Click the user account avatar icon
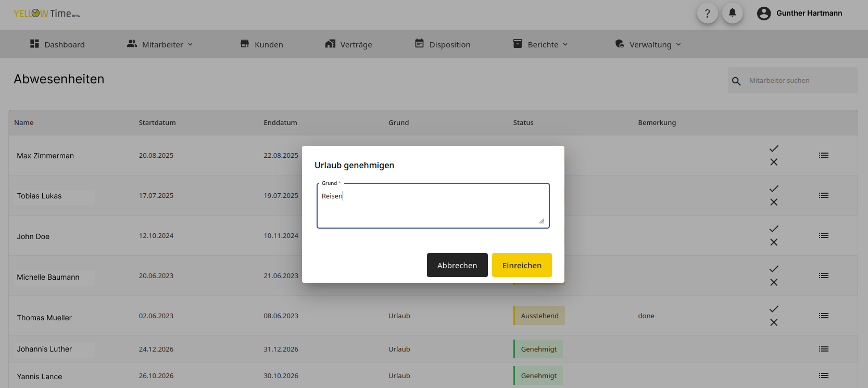The width and height of the screenshot is (868, 388). click(763, 14)
